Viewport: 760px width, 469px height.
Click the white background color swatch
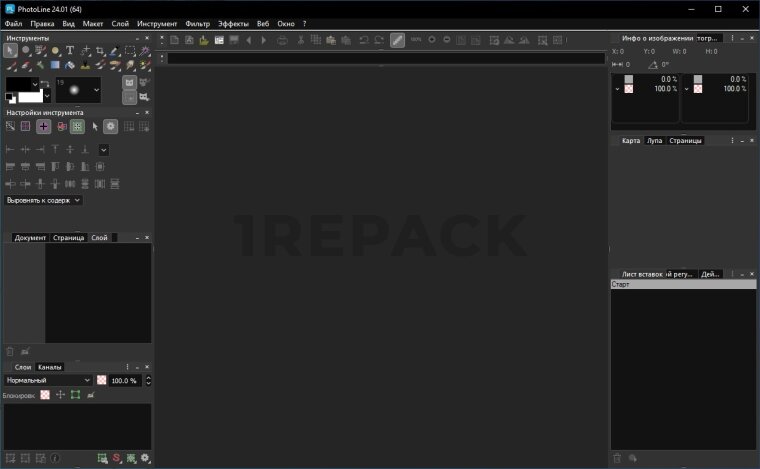(x=32, y=98)
